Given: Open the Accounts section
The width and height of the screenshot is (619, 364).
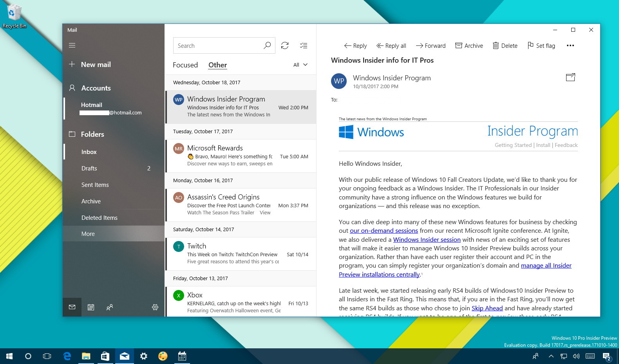Looking at the screenshot, I should 90,88.
